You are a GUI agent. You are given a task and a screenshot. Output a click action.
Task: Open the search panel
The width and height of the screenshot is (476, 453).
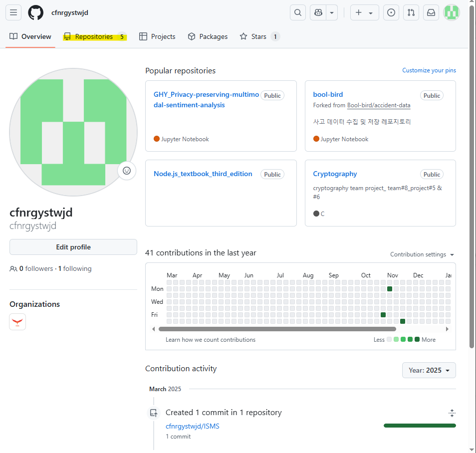[x=298, y=12]
